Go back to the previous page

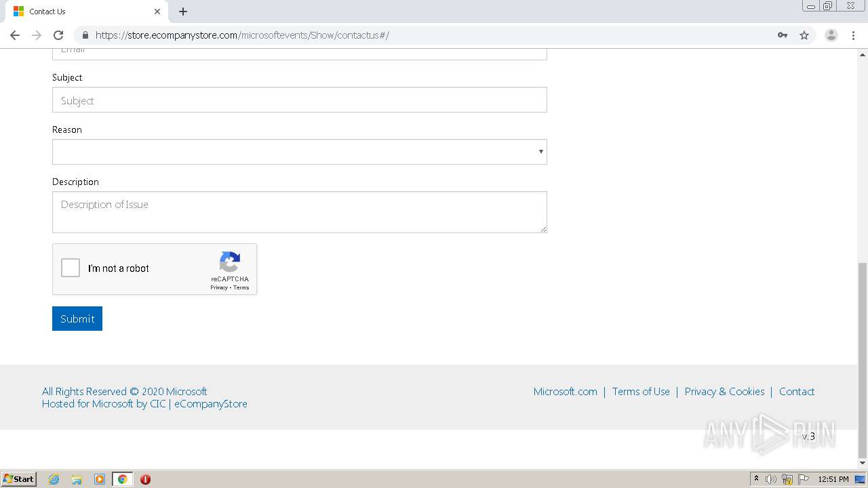point(15,35)
